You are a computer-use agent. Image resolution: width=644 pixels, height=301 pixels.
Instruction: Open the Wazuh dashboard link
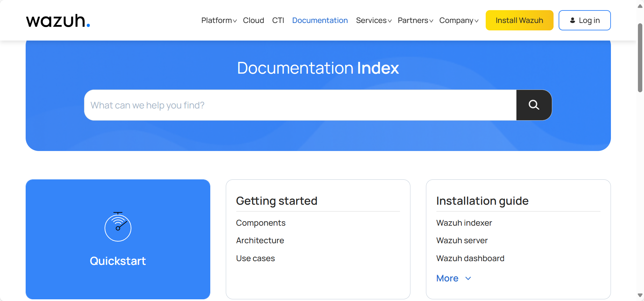pyautogui.click(x=470, y=258)
